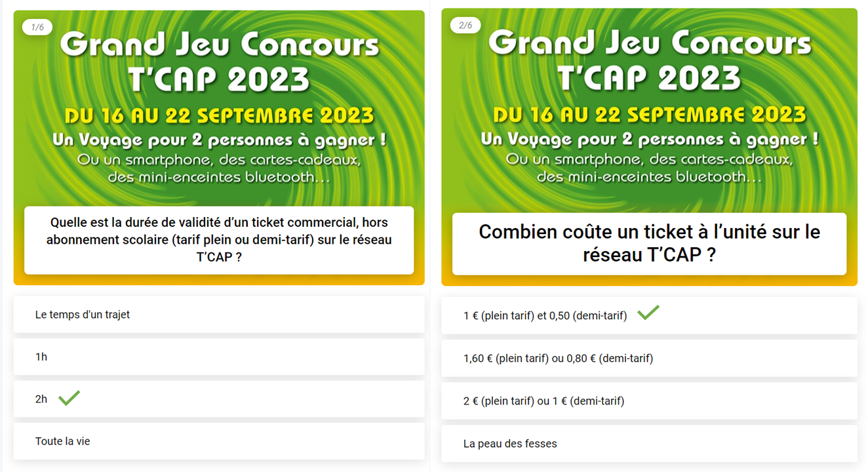Choose "1,60 € (plein tarif)" answer option
868x472 pixels.
point(649,358)
